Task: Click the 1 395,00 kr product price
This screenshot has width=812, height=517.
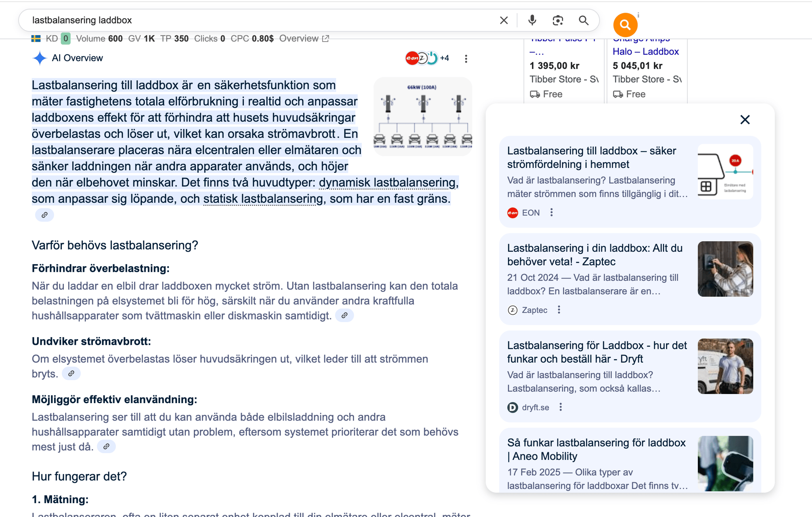Action: coord(554,66)
